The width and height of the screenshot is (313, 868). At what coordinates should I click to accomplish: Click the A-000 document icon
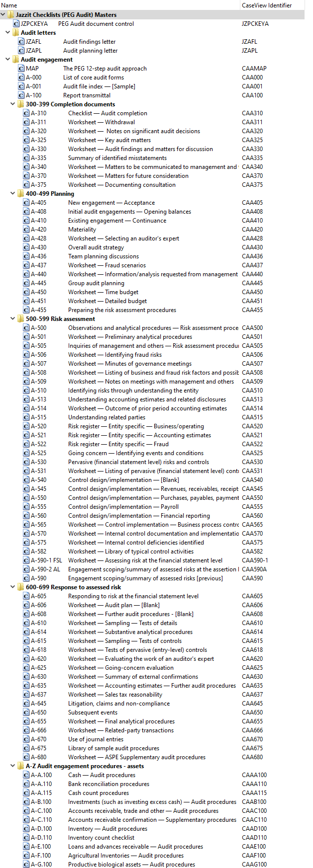pos(21,78)
